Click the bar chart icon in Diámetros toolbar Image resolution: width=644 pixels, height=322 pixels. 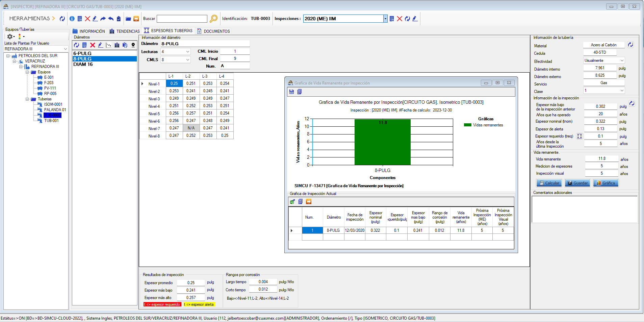tap(117, 45)
